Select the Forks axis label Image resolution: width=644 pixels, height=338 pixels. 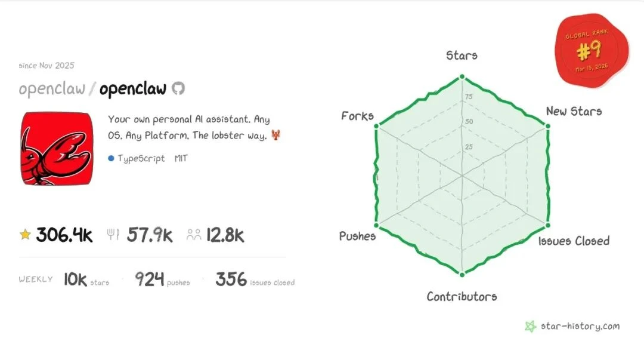click(x=358, y=116)
